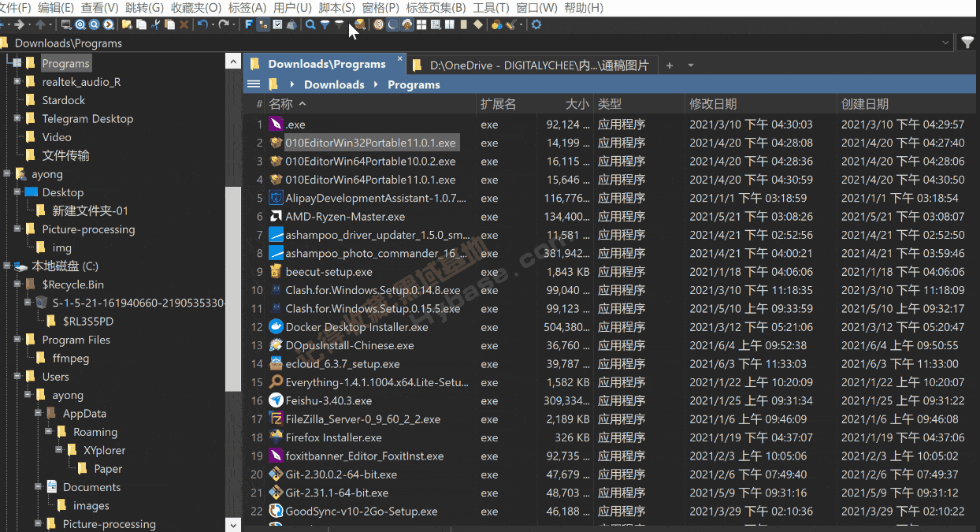Screen dimensions: 980x532
Task: Select the ffmpeg folder in tree
Action: point(71,358)
